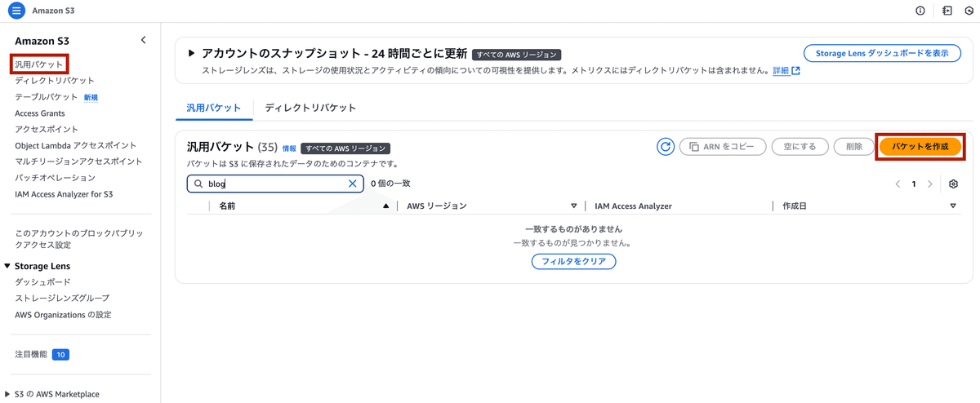
Task: Expand the アカウントのスナップショット section
Action: click(191, 53)
